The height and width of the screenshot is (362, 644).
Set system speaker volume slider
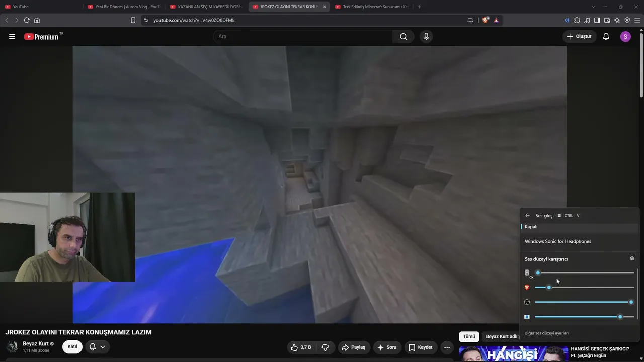click(584, 273)
